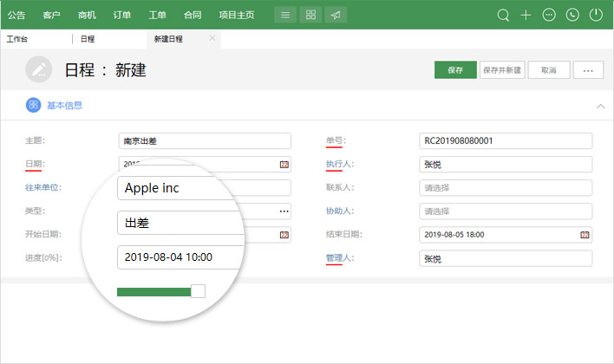Open calendar picker for 日期 field

tap(284, 164)
